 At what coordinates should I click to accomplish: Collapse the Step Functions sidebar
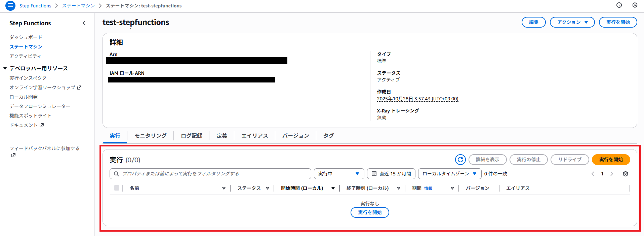coord(84,23)
